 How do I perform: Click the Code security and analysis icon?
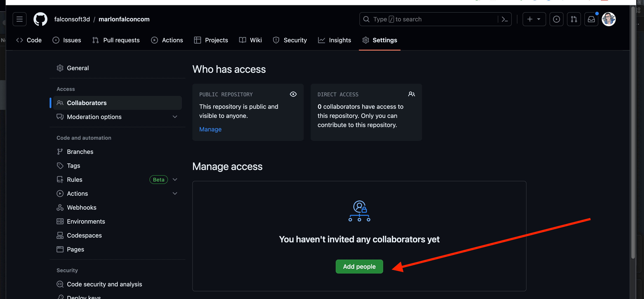point(60,284)
